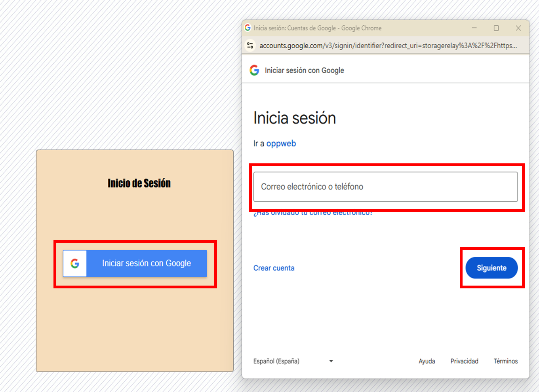The width and height of the screenshot is (539, 392).
Task: Click the forgotten email link below the field
Action: (313, 214)
